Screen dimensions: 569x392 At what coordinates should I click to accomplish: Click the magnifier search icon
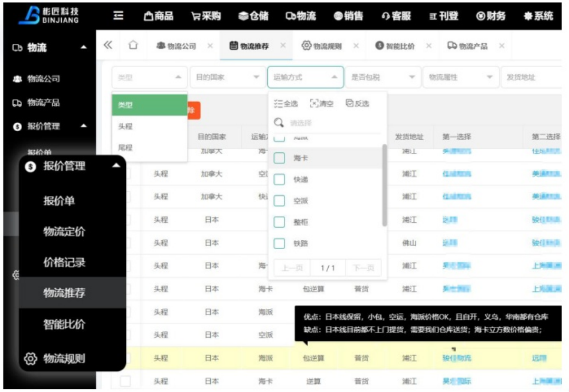[279, 123]
